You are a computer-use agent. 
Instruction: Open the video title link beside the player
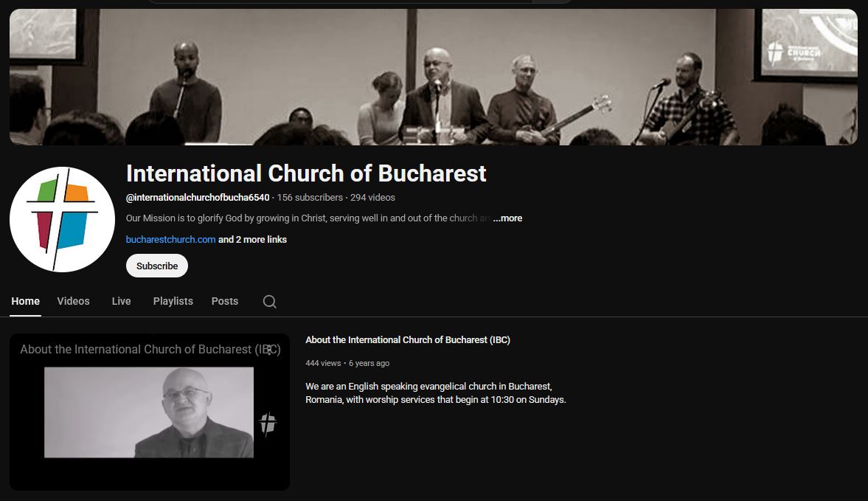tap(407, 340)
